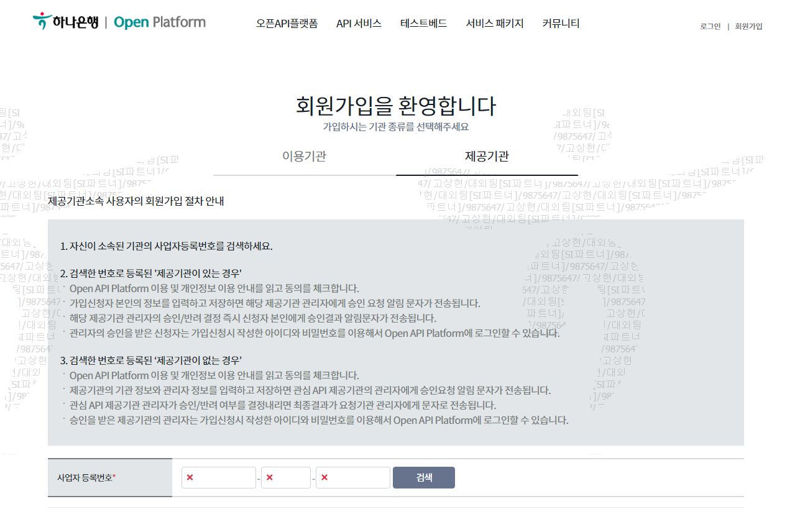Click the 회원가입 link

(749, 27)
